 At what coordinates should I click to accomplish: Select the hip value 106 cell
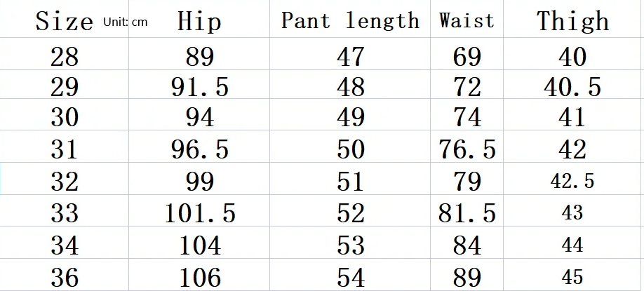point(200,277)
